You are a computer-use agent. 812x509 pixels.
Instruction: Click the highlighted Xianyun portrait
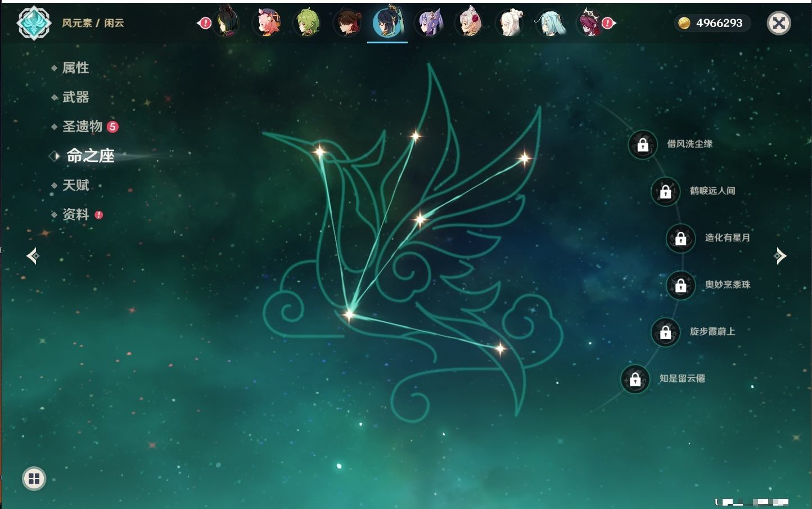[x=387, y=22]
